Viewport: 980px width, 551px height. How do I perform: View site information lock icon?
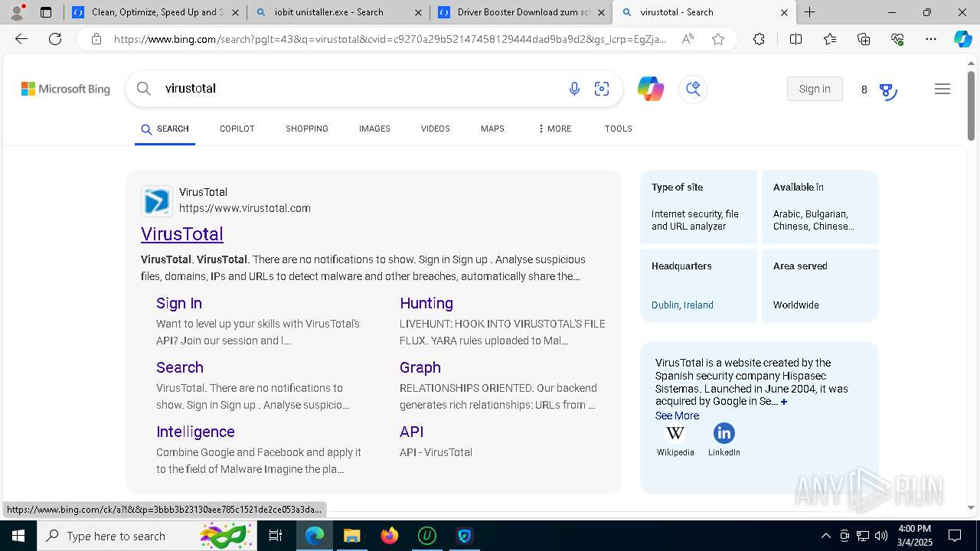pyautogui.click(x=96, y=39)
